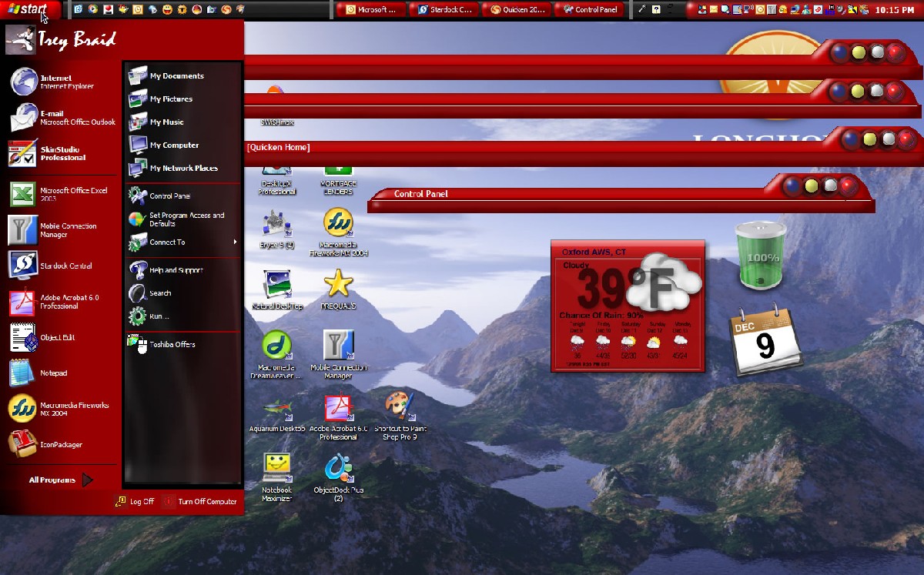Select the Notebook Maximizer desktop icon
The image size is (924, 575).
[277, 477]
